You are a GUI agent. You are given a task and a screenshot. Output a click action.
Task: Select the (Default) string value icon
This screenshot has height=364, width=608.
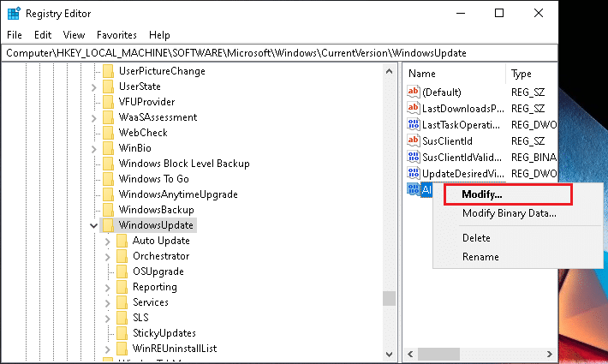(x=413, y=92)
